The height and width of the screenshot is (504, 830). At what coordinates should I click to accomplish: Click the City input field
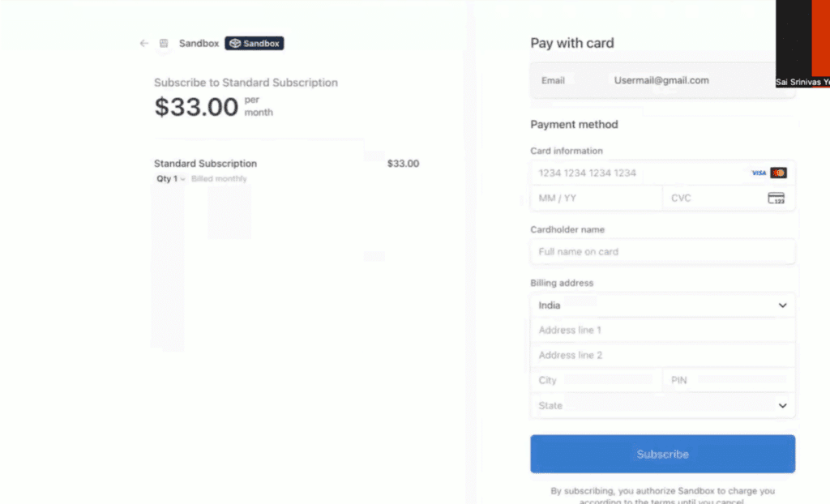[596, 380]
